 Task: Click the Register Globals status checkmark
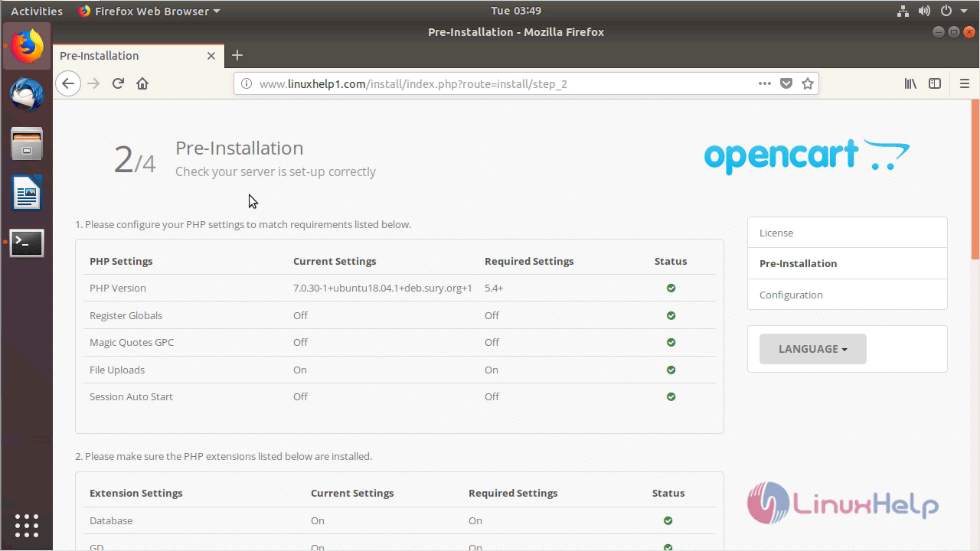pyautogui.click(x=671, y=315)
